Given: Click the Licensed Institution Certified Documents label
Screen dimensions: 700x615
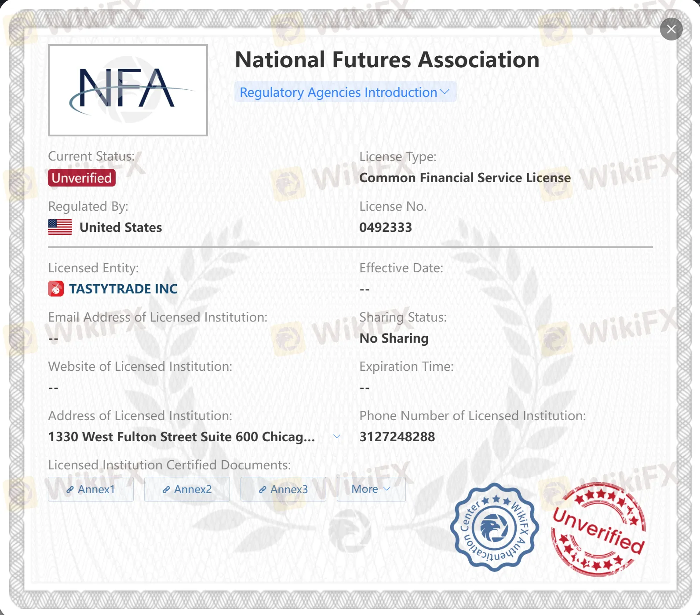Looking at the screenshot, I should point(169,465).
